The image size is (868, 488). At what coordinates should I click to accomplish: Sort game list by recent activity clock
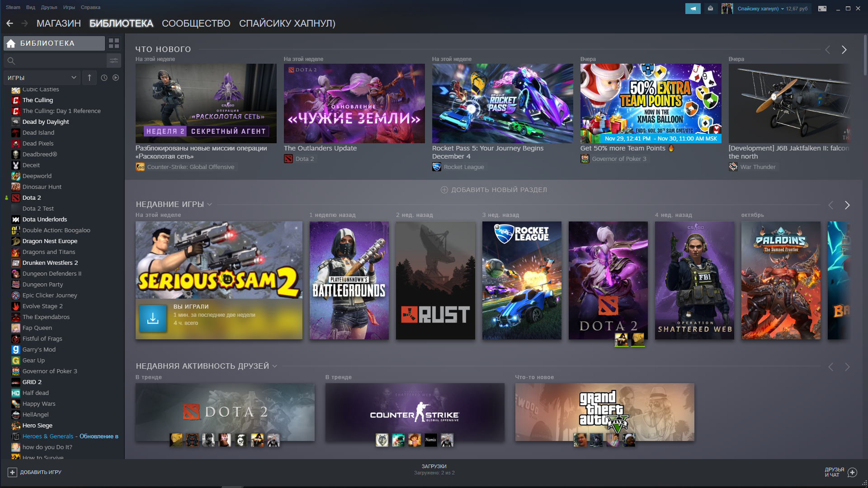tap(104, 78)
